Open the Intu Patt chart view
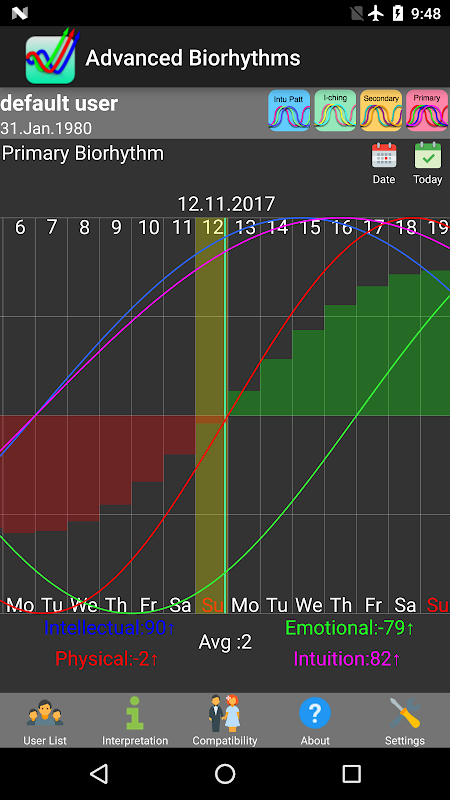Viewport: 450px width, 800px height. click(289, 111)
